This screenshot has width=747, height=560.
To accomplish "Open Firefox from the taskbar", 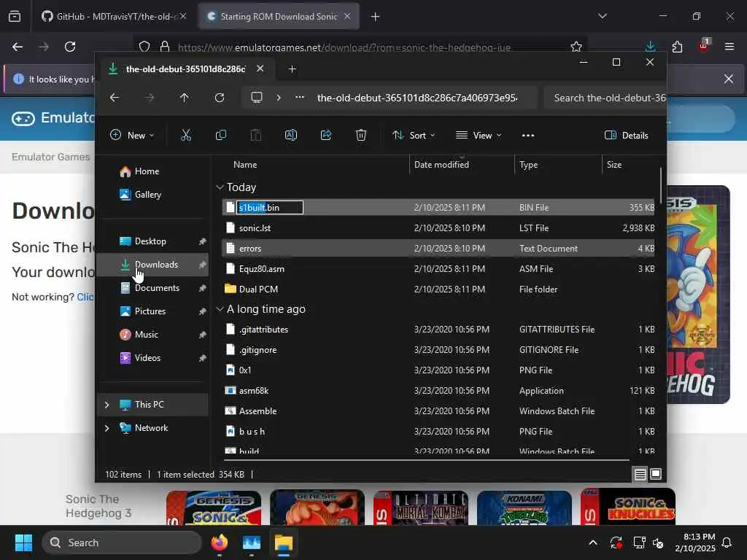I will (x=219, y=542).
